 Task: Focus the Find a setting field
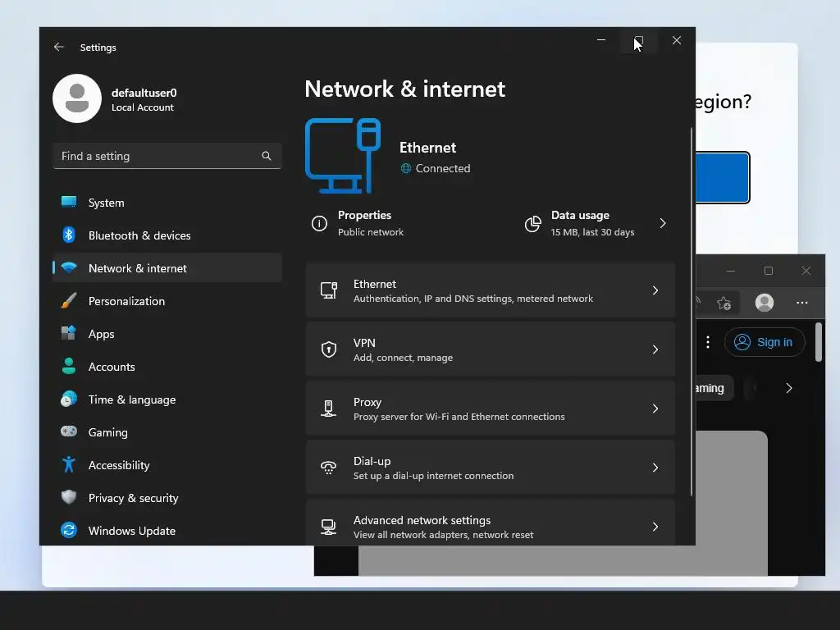pyautogui.click(x=167, y=156)
